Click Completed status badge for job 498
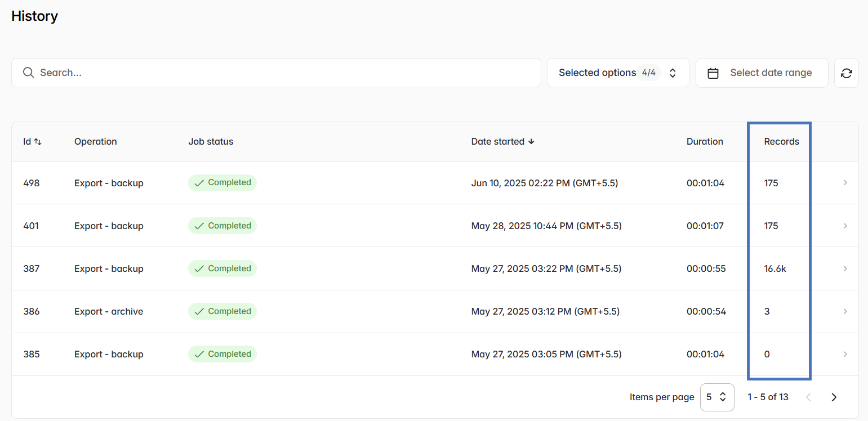The image size is (868, 421). (222, 183)
